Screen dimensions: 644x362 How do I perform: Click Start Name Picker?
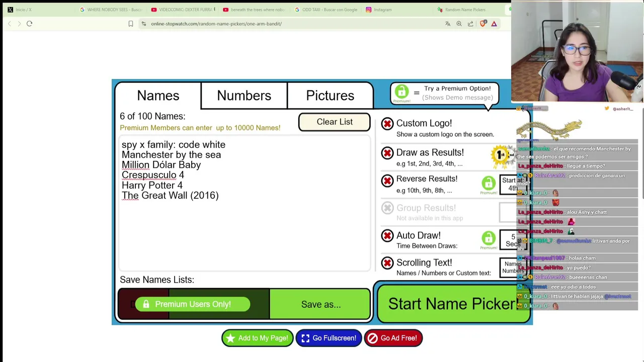point(453,304)
